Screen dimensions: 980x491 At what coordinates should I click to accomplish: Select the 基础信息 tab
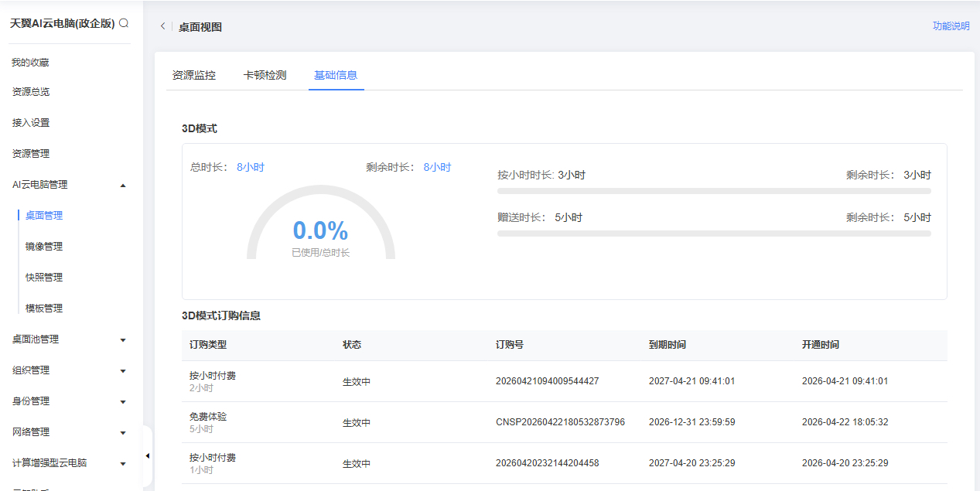point(336,75)
